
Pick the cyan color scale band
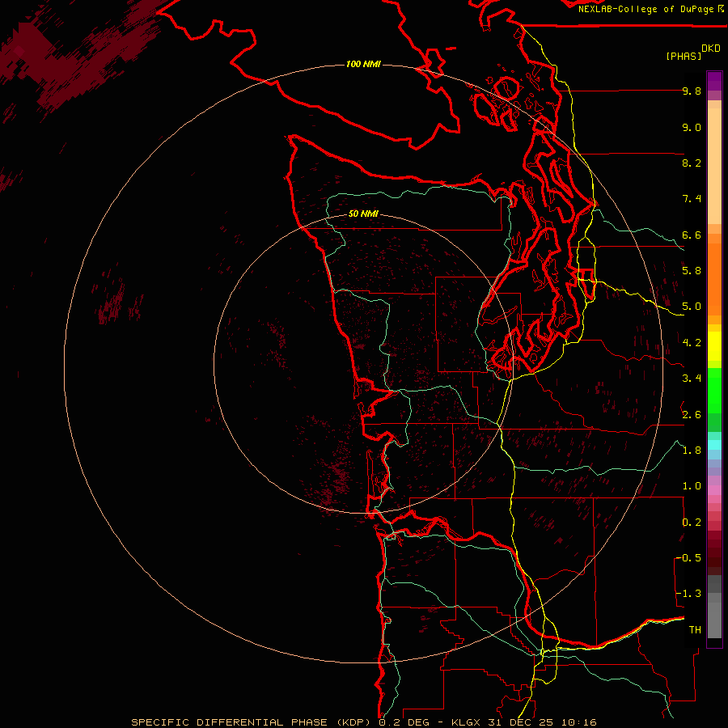714,445
